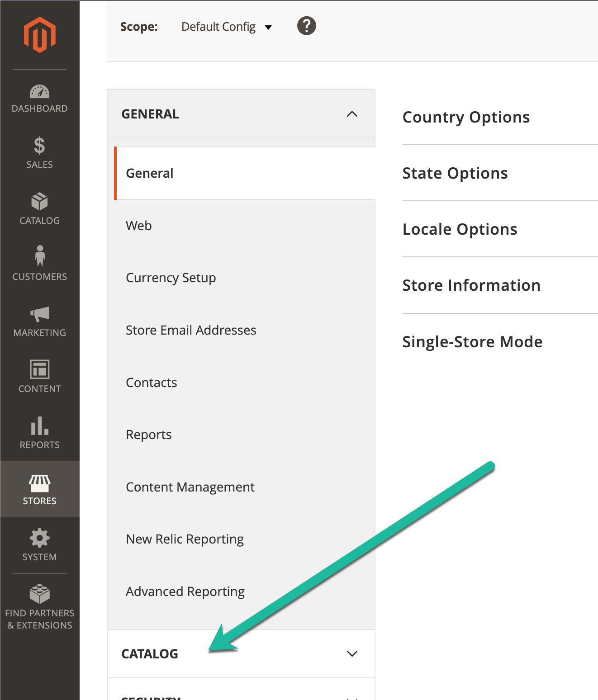The image size is (598, 700).
Task: Click the Customers sidebar icon
Action: coord(40,265)
